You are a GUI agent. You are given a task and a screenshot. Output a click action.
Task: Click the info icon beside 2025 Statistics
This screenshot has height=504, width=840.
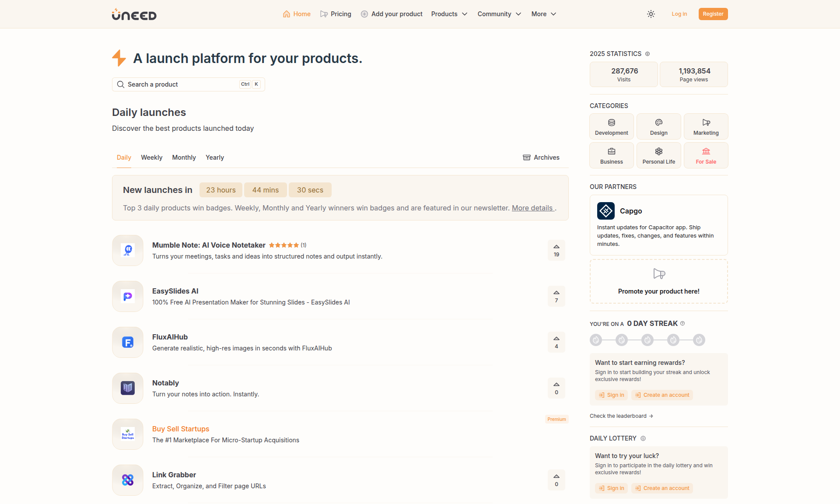pyautogui.click(x=647, y=54)
